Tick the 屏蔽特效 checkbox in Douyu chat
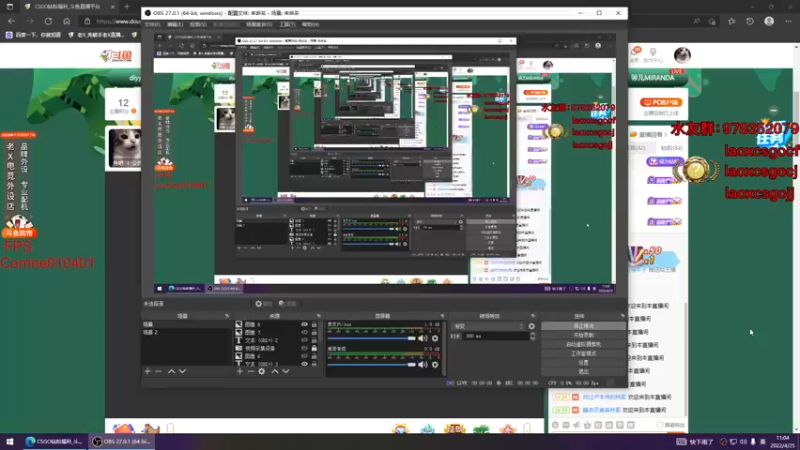 click(660, 425)
